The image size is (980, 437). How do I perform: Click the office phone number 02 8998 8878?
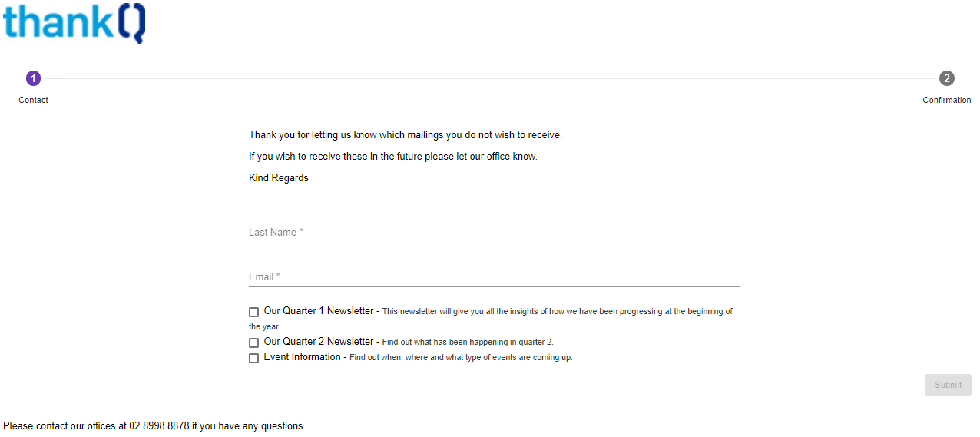pos(159,426)
